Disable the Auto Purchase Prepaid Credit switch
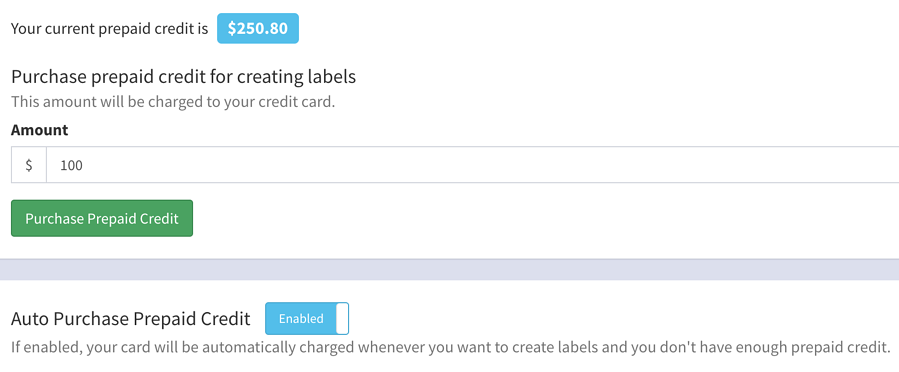 click(307, 319)
